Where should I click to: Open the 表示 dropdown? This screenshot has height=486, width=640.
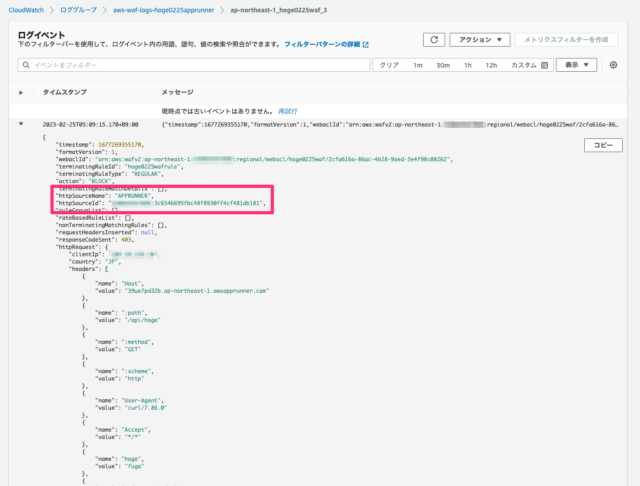click(x=576, y=65)
